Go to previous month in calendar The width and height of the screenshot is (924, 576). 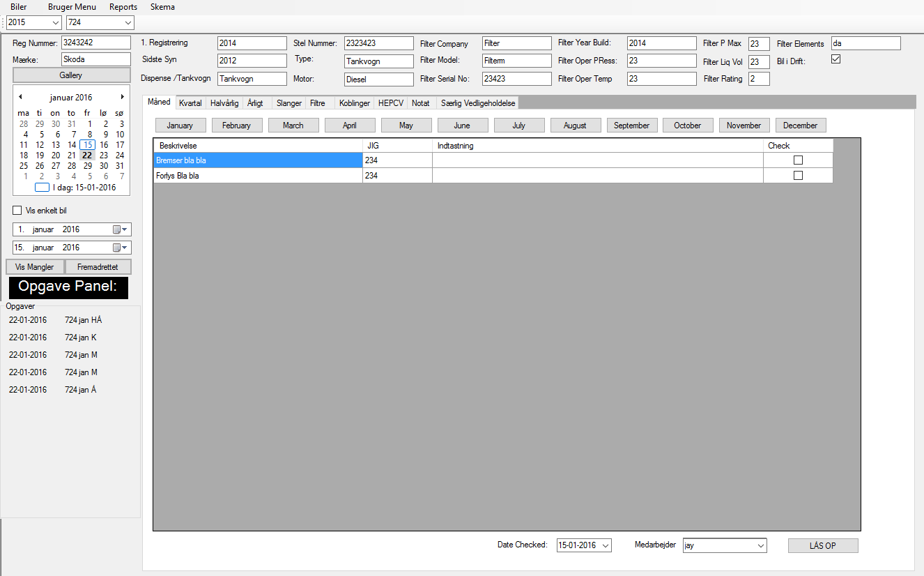(20, 97)
